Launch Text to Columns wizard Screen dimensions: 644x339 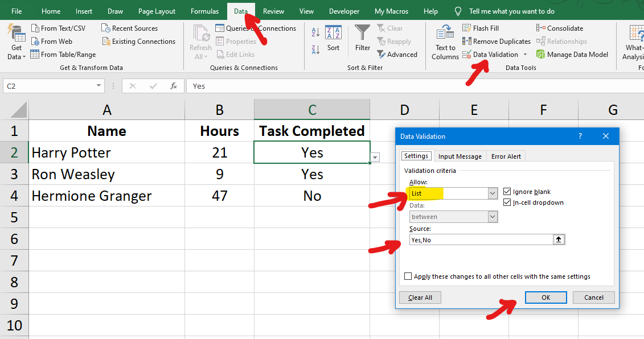[x=445, y=43]
